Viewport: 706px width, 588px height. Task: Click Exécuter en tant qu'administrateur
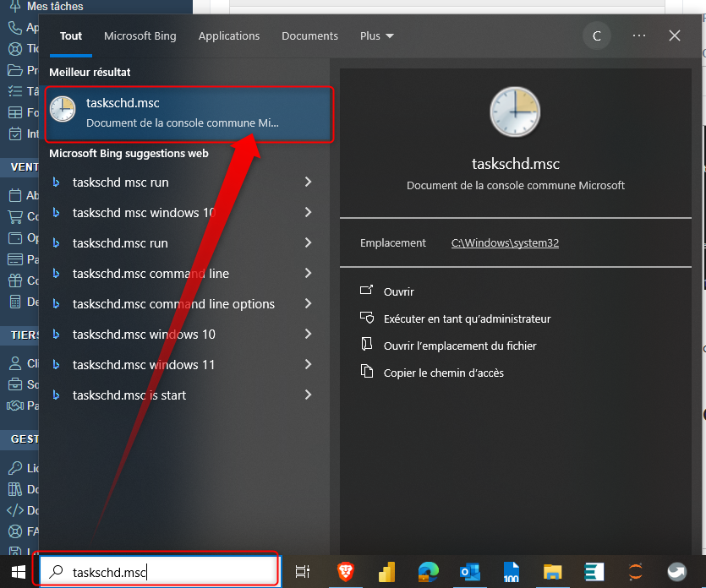[x=467, y=318]
